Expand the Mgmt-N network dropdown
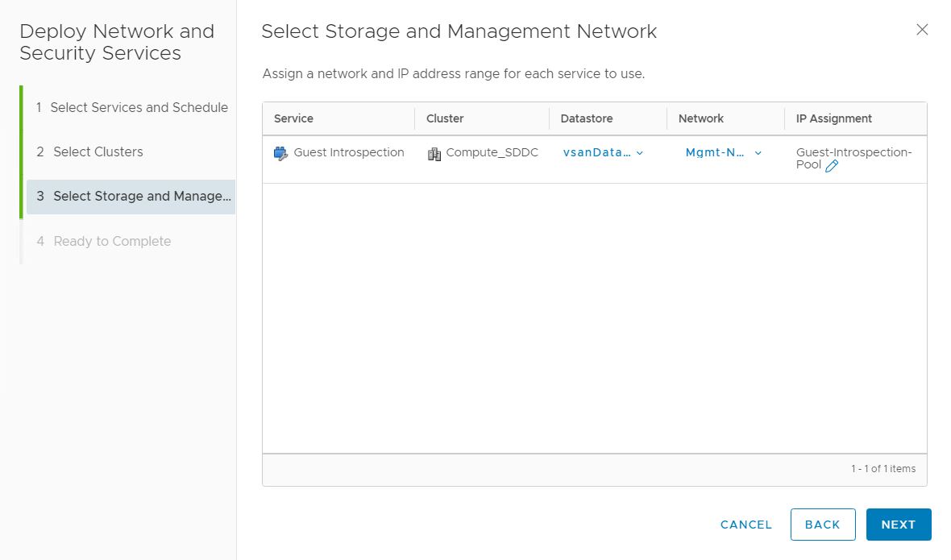951x560 pixels. pyautogui.click(x=723, y=152)
